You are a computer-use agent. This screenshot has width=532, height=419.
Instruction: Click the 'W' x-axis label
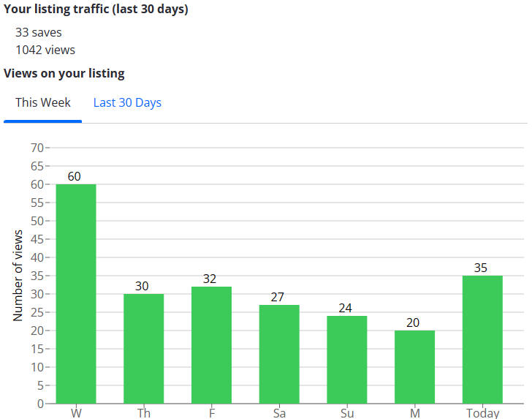[76, 413]
